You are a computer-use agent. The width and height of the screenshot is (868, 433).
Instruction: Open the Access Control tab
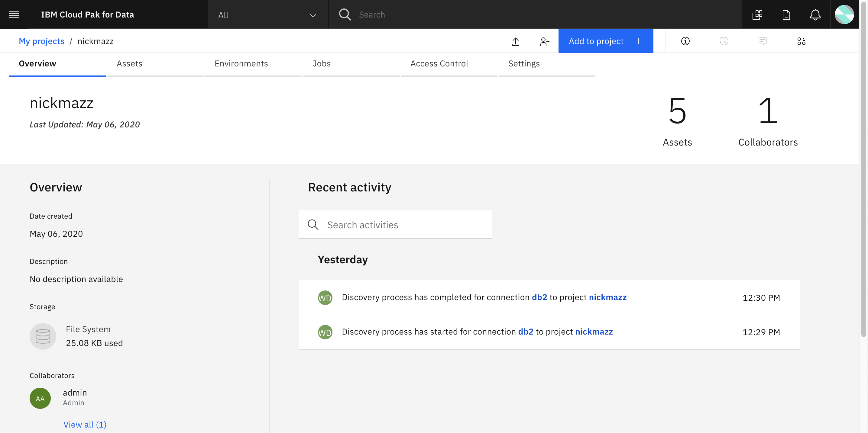[x=439, y=64]
